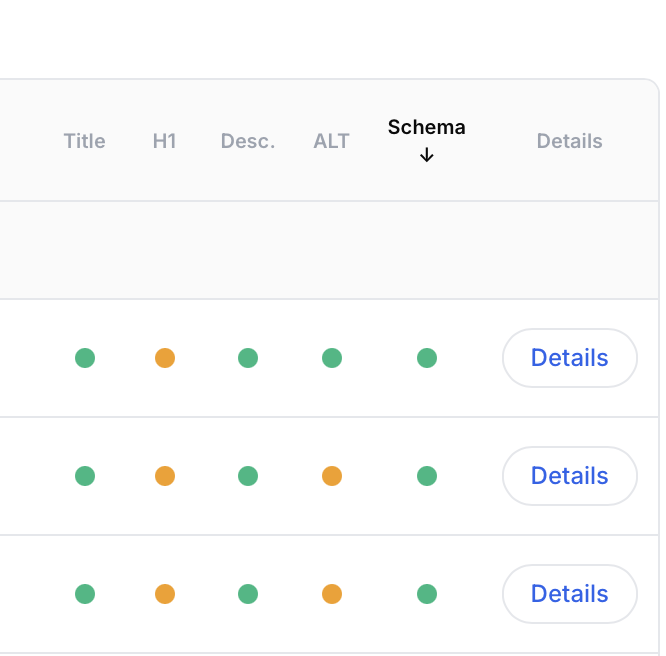The image size is (666, 656).
Task: Click the green Desc. dot in first row
Action: click(x=248, y=358)
